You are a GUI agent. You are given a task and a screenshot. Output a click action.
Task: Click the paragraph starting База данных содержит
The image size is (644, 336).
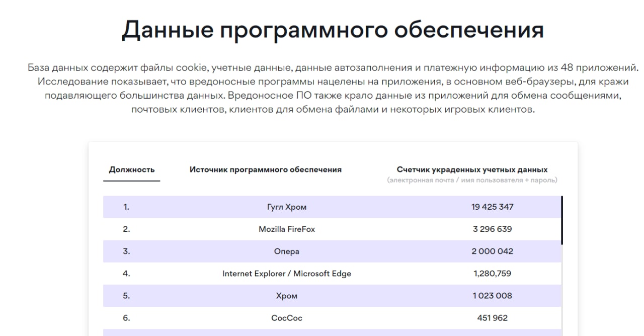[x=333, y=88]
